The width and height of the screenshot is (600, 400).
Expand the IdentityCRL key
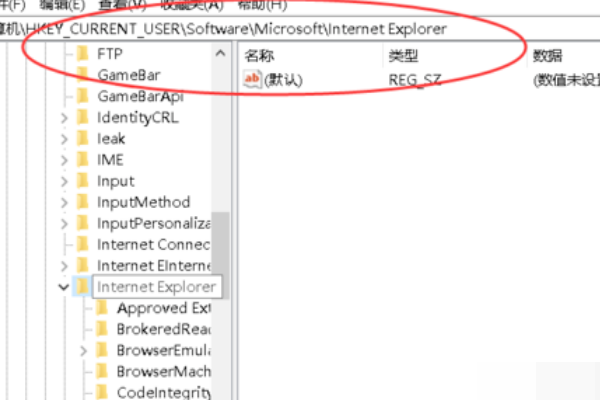pos(64,118)
